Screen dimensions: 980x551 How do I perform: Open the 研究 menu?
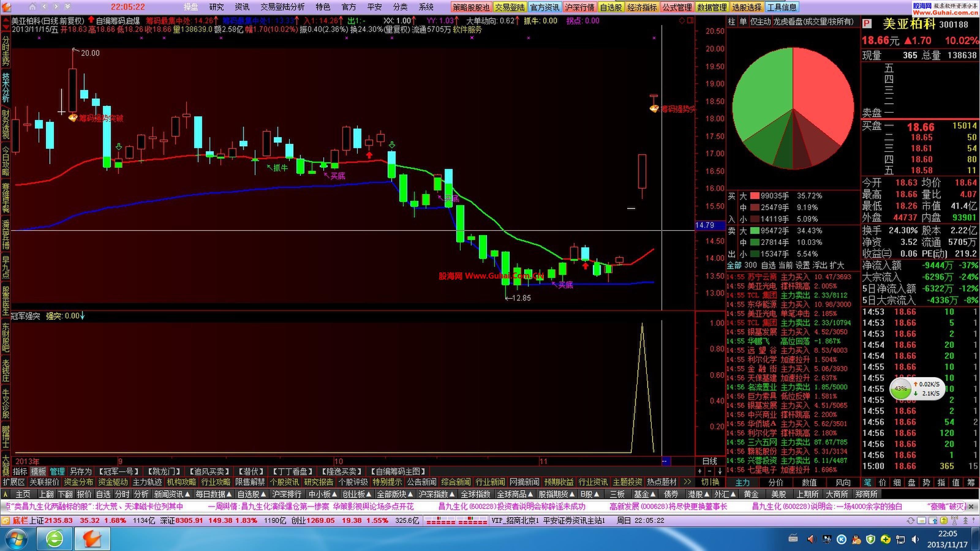tap(217, 7)
